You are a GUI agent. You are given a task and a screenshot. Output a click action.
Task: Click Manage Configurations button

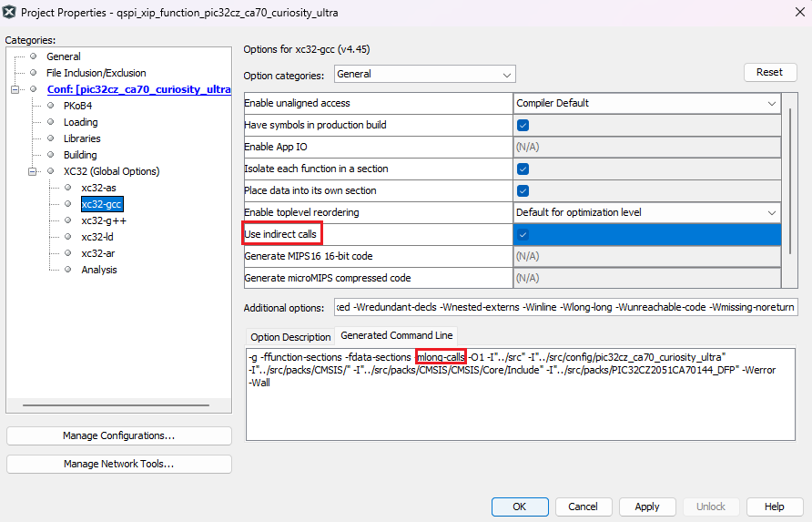pyautogui.click(x=119, y=436)
